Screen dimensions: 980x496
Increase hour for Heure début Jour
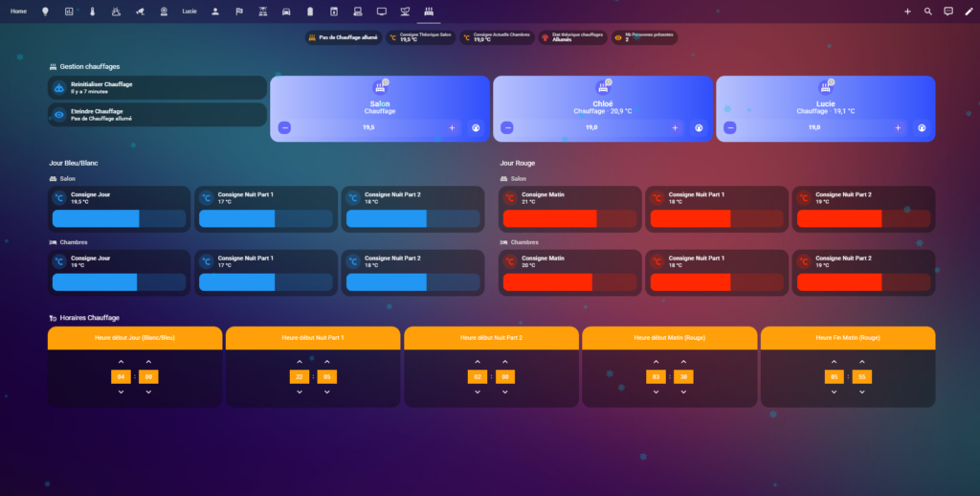click(x=121, y=362)
